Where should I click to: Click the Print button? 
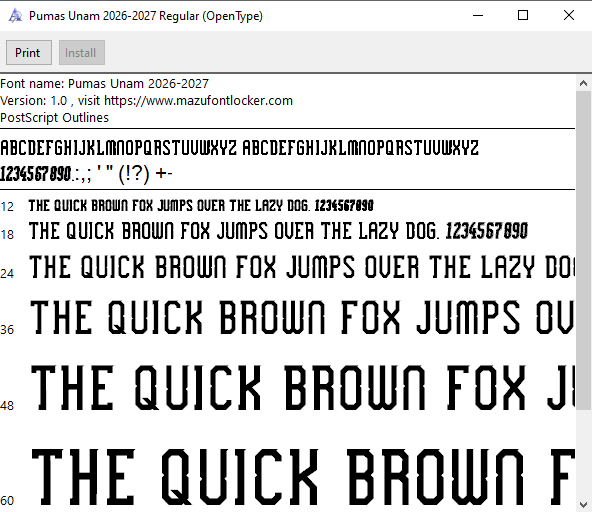[29, 52]
